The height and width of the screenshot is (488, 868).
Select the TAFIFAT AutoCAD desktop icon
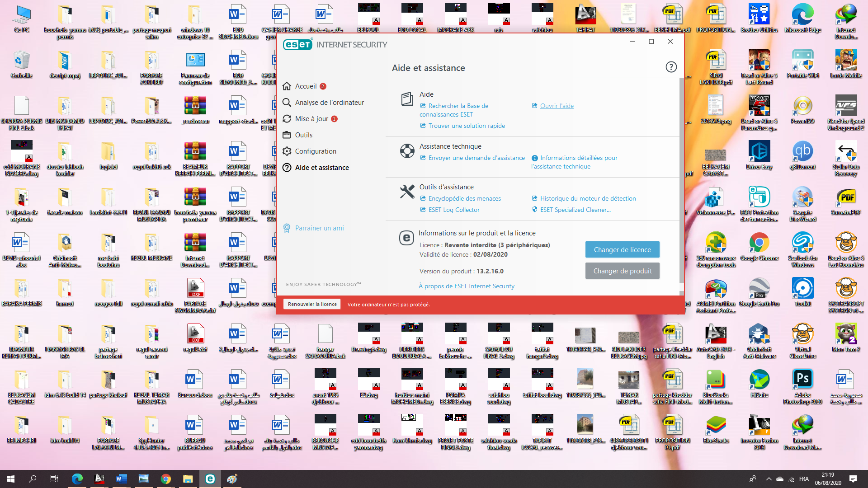click(x=585, y=19)
